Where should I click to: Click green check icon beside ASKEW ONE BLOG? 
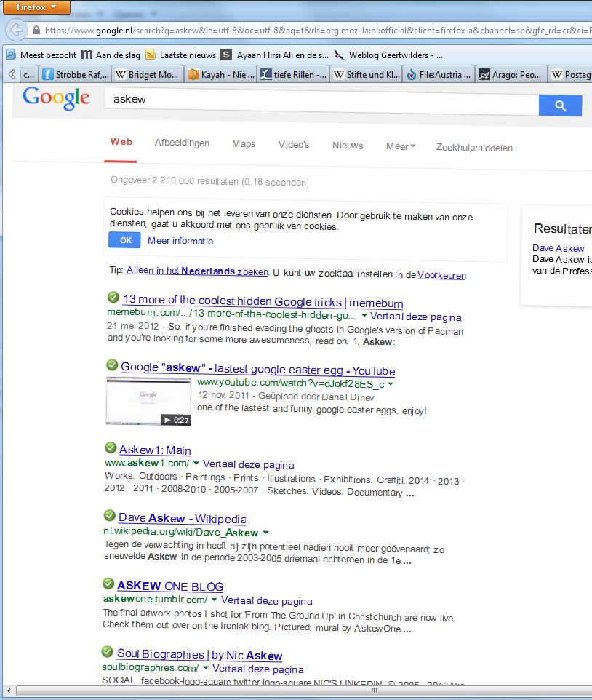point(108,584)
